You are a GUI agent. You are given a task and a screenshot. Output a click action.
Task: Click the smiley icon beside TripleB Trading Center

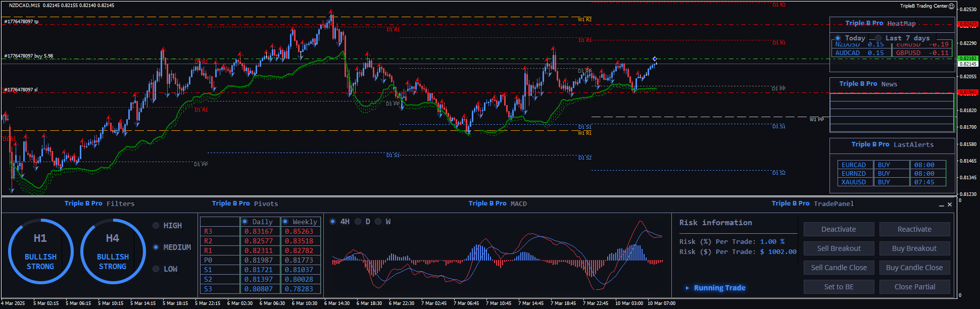[952, 6]
